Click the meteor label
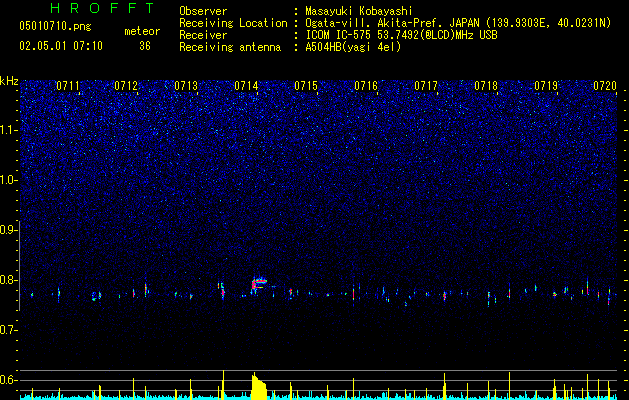 pos(142,31)
